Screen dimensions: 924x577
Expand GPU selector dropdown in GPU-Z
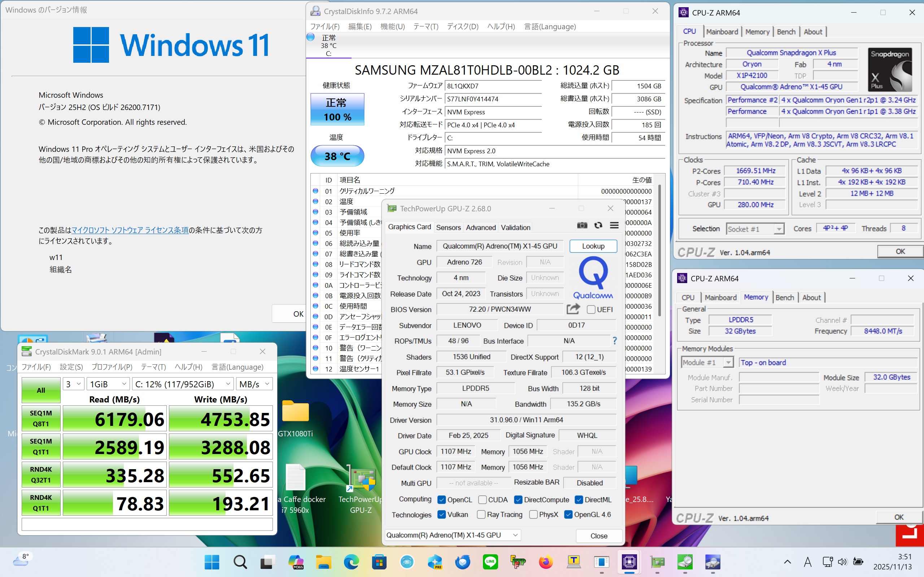(453, 535)
